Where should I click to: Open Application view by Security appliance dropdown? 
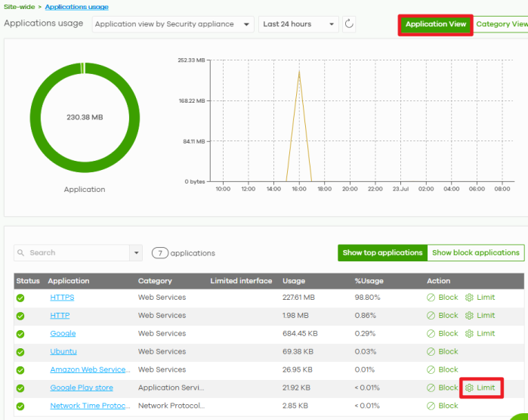click(173, 24)
